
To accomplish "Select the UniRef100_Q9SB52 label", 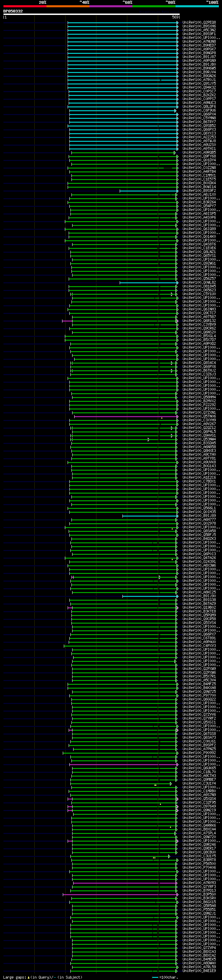I will (199, 125).
